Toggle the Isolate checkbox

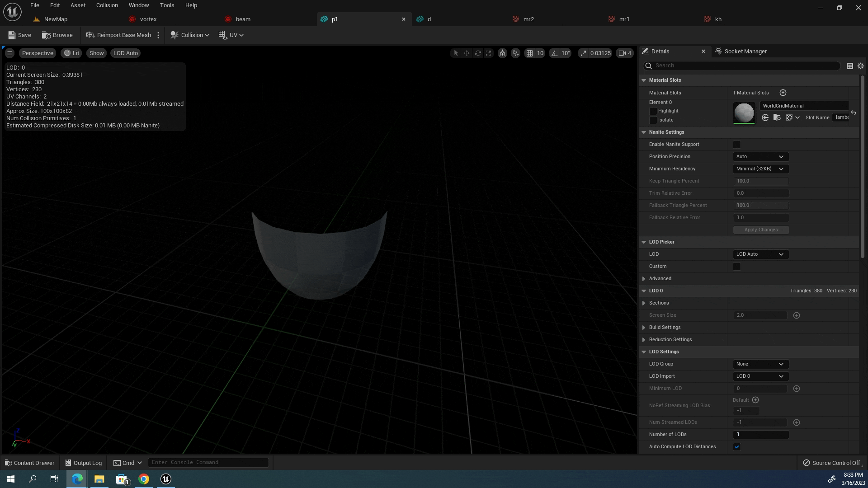click(x=653, y=120)
